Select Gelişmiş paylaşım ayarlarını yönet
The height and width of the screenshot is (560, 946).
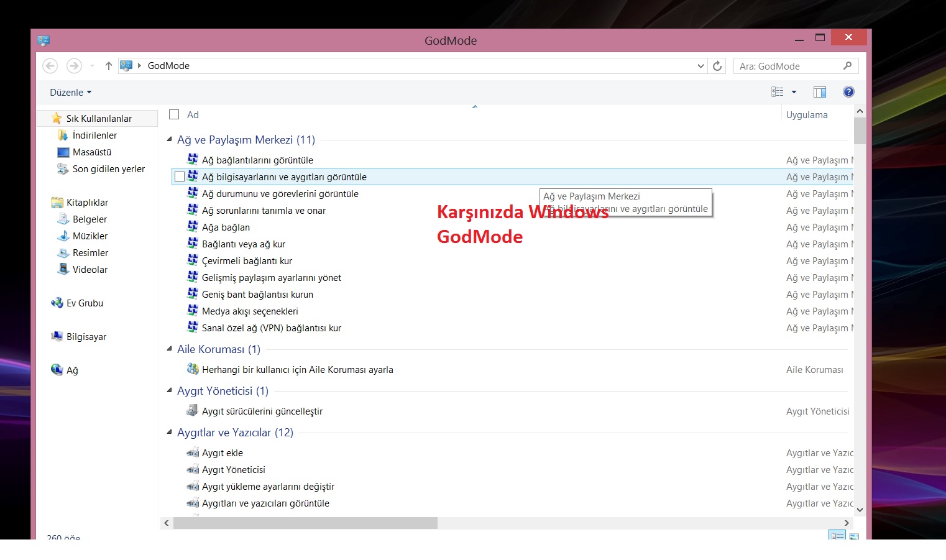[x=272, y=277]
